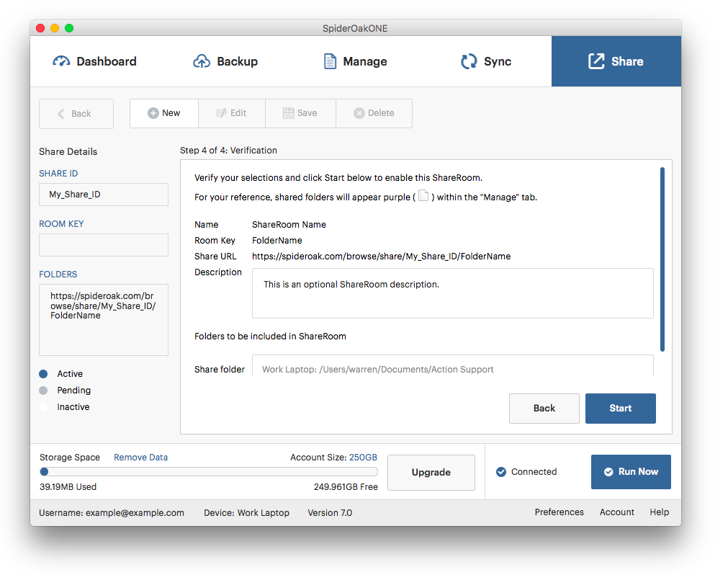728x575 pixels.
Task: Click the Folders URL box
Action: pyautogui.click(x=104, y=320)
